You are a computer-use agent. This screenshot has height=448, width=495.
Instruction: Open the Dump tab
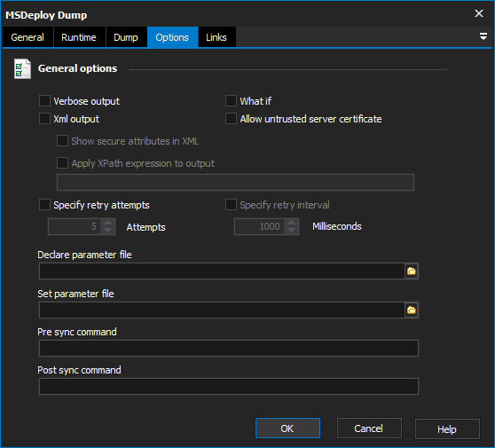point(126,37)
